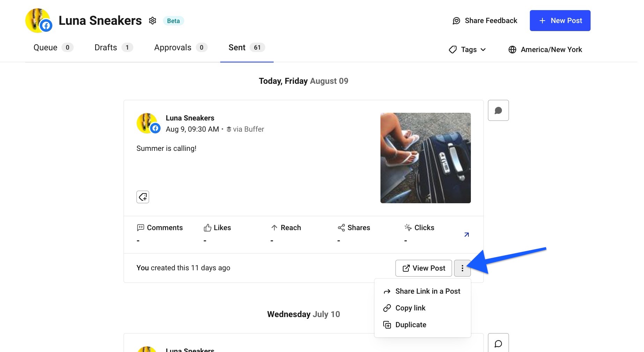The image size is (644, 352).
Task: Click View Post button
Action: click(424, 268)
